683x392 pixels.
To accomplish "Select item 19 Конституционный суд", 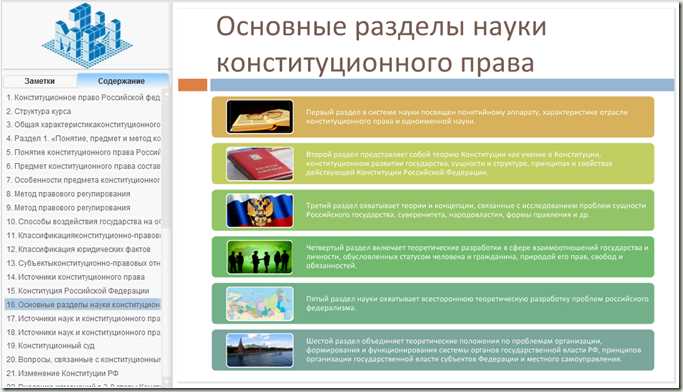I will [x=83, y=346].
